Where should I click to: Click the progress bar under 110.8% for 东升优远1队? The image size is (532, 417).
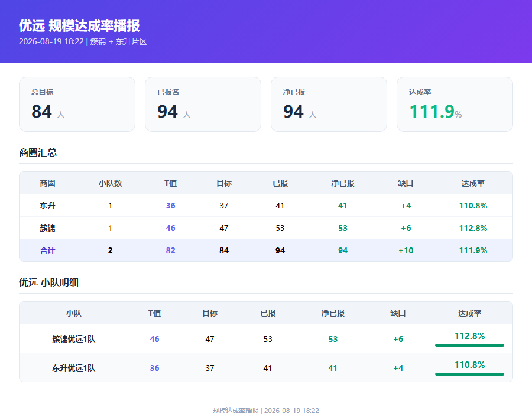click(469, 374)
